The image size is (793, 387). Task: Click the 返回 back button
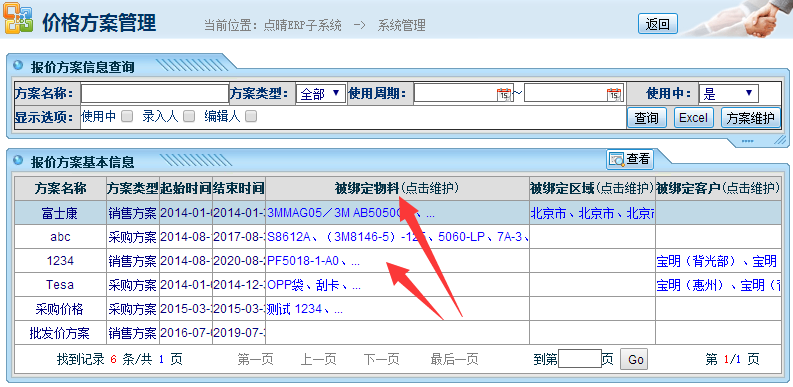657,24
